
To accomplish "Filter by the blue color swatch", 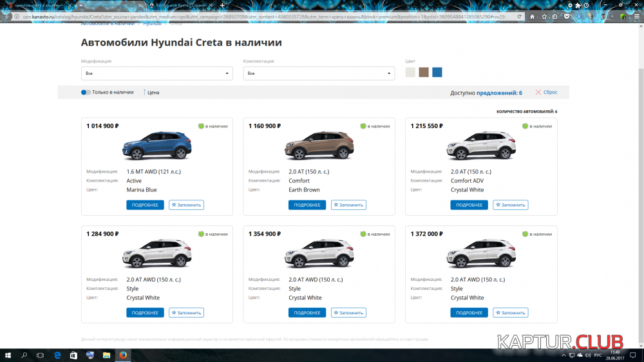I will coord(437,72).
